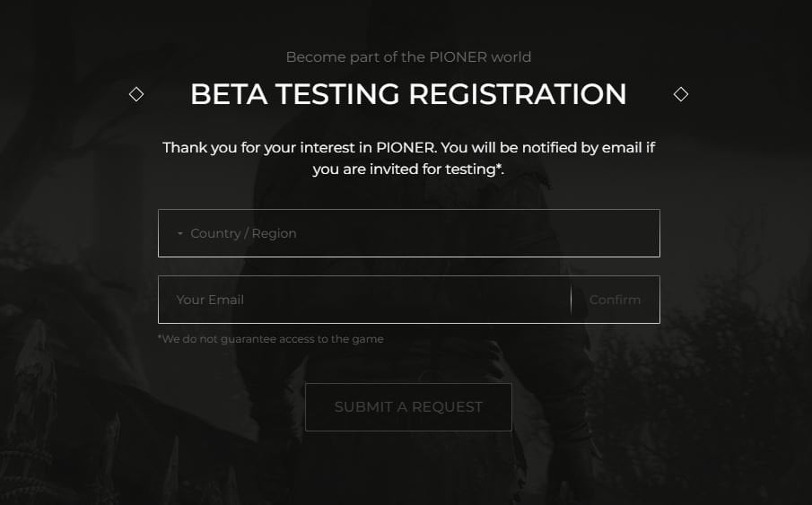Click the thank-you message paragraph
The height and width of the screenshot is (505, 812).
(x=408, y=158)
